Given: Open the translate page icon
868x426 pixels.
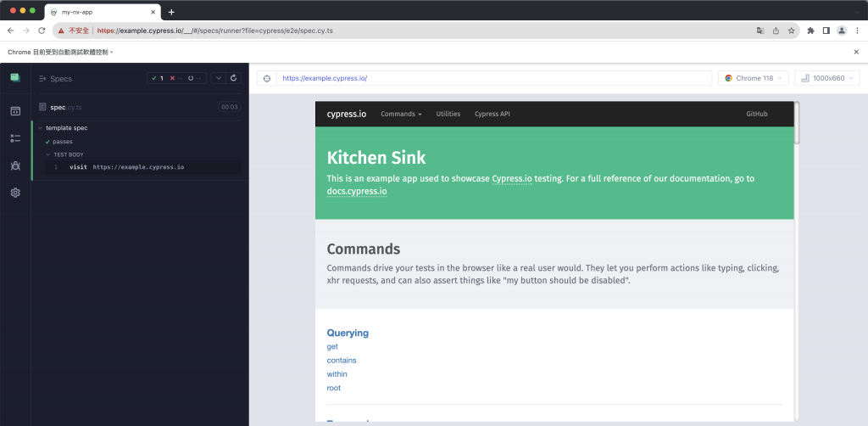Looking at the screenshot, I should 760,31.
